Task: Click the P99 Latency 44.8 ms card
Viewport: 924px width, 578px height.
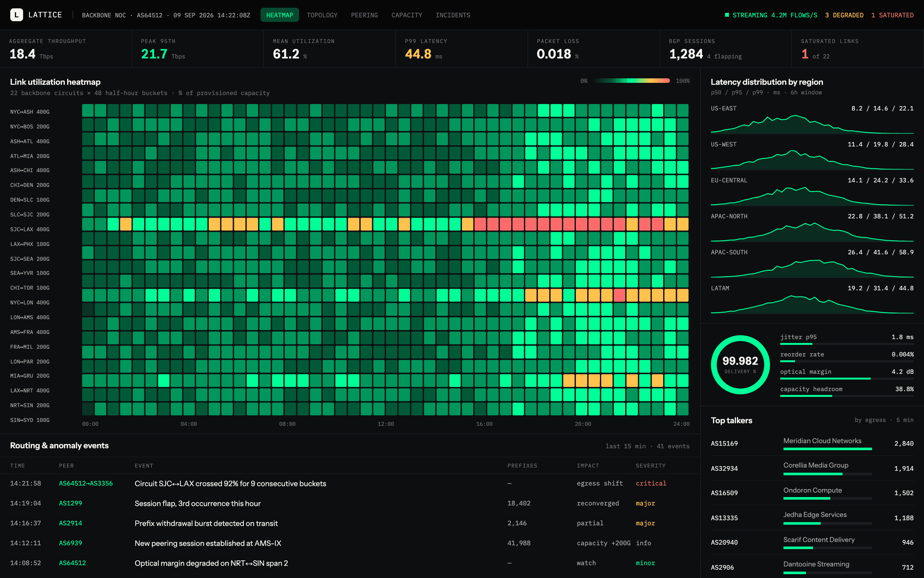Action: [x=462, y=49]
